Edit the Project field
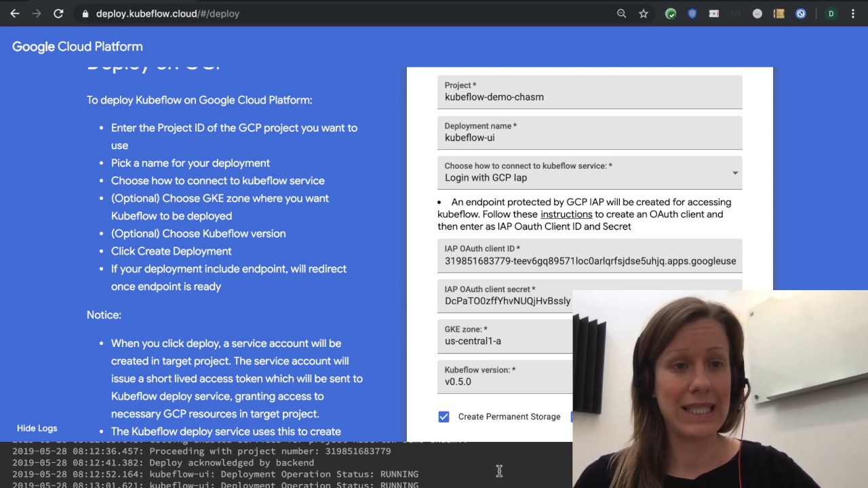This screenshot has width=868, height=488. tap(590, 91)
